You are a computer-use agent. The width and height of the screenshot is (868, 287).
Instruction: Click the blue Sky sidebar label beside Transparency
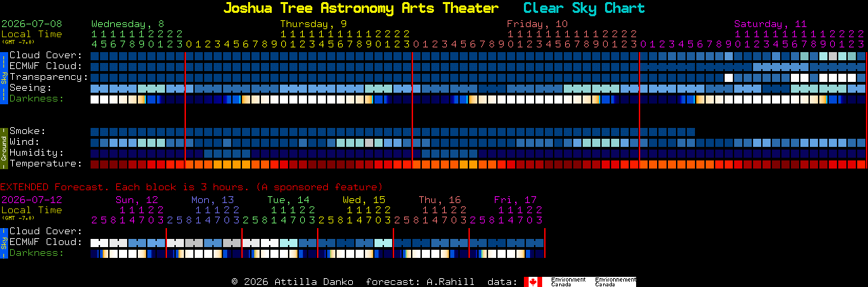3,76
